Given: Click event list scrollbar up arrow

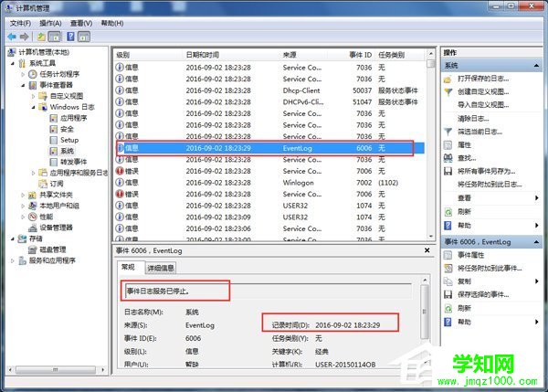Looking at the screenshot, I should (430, 54).
